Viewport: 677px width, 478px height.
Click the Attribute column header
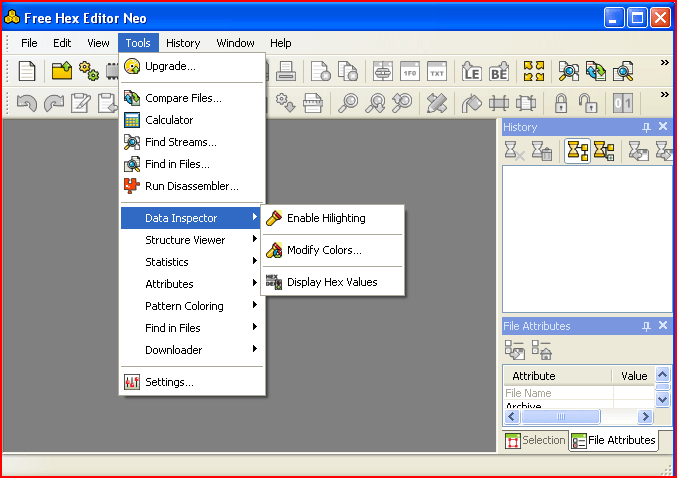(x=558, y=376)
